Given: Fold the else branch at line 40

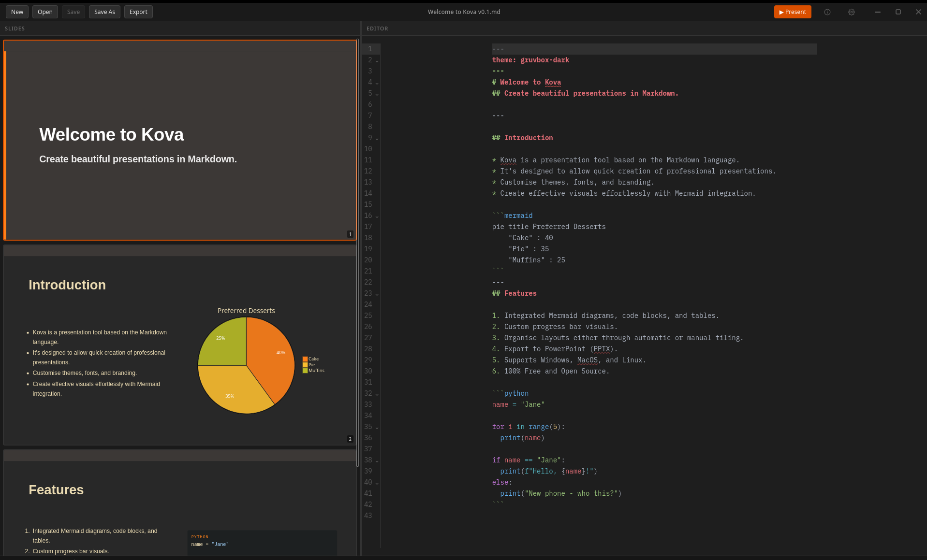Looking at the screenshot, I should pos(377,483).
